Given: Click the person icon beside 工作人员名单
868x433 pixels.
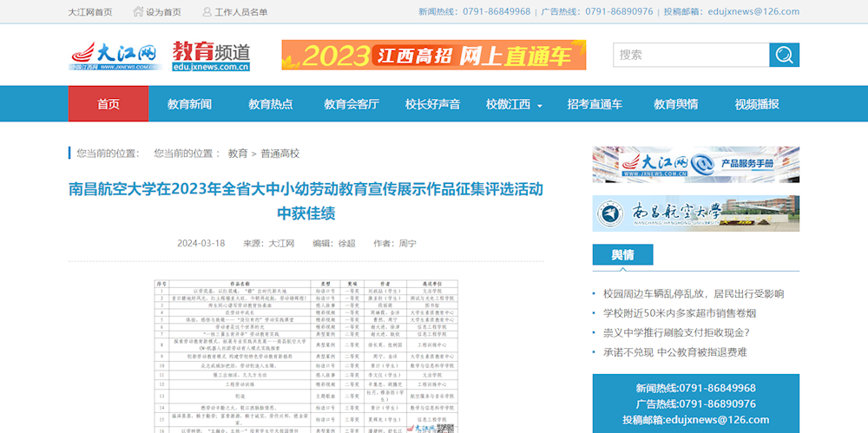Looking at the screenshot, I should coord(207,11).
